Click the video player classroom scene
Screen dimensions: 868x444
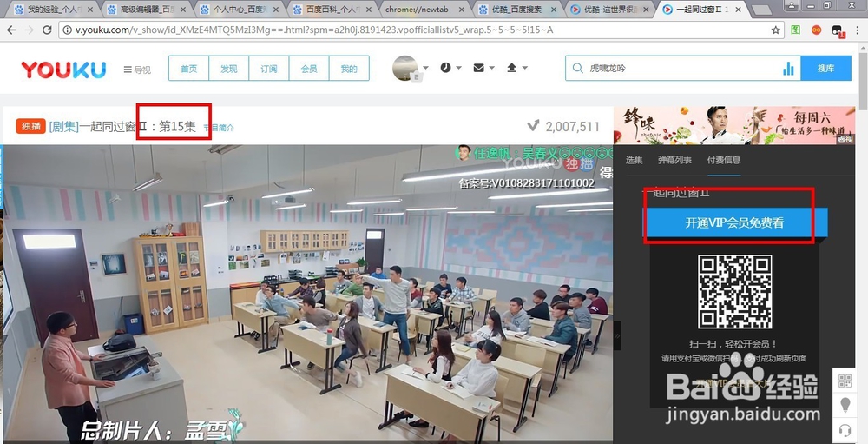[x=308, y=293]
